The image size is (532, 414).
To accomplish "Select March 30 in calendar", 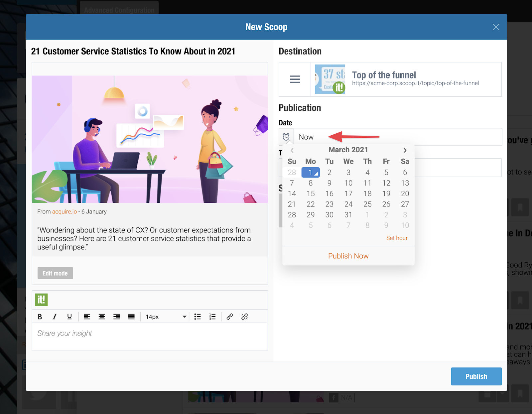I will tap(330, 215).
